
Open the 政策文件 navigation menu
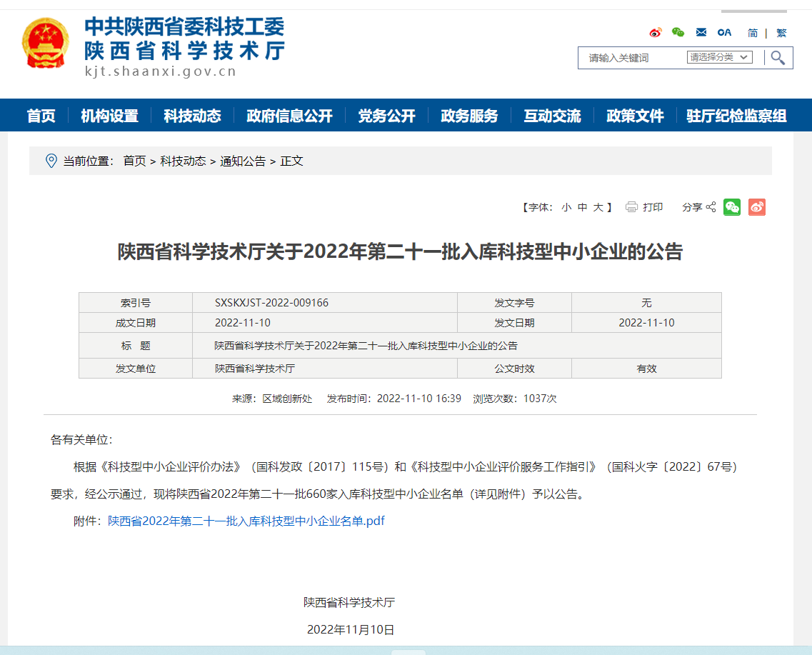(x=635, y=116)
